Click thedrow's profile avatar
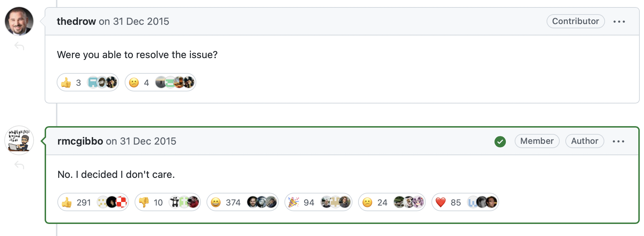Screen dimensions: 644x236 [x=19, y=21]
